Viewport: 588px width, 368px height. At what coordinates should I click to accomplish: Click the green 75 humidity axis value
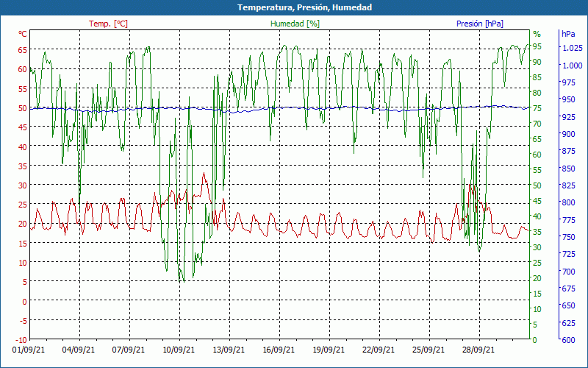coord(537,108)
